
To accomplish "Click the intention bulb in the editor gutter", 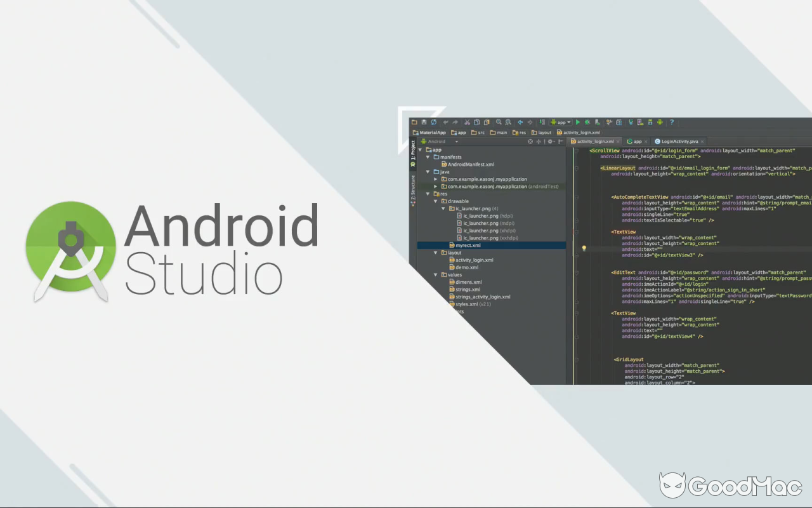I will coord(584,248).
